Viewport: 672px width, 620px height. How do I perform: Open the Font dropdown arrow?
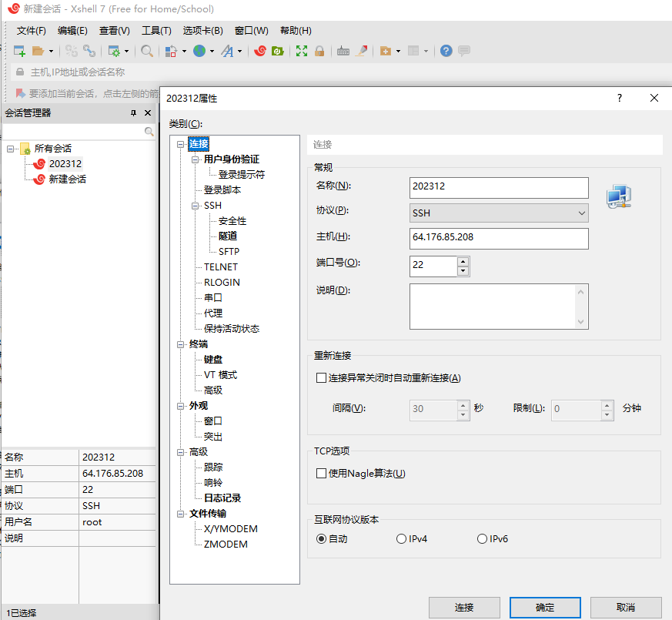pyautogui.click(x=239, y=51)
